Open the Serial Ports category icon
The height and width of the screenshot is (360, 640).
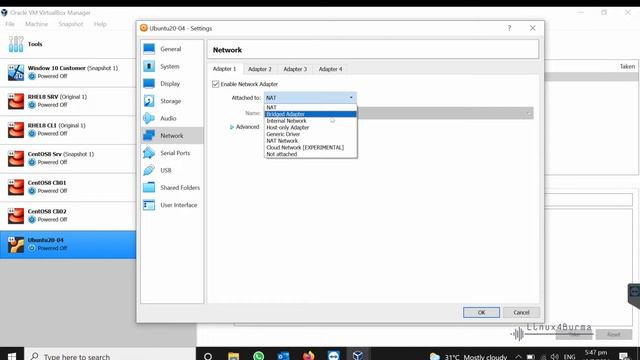149,153
